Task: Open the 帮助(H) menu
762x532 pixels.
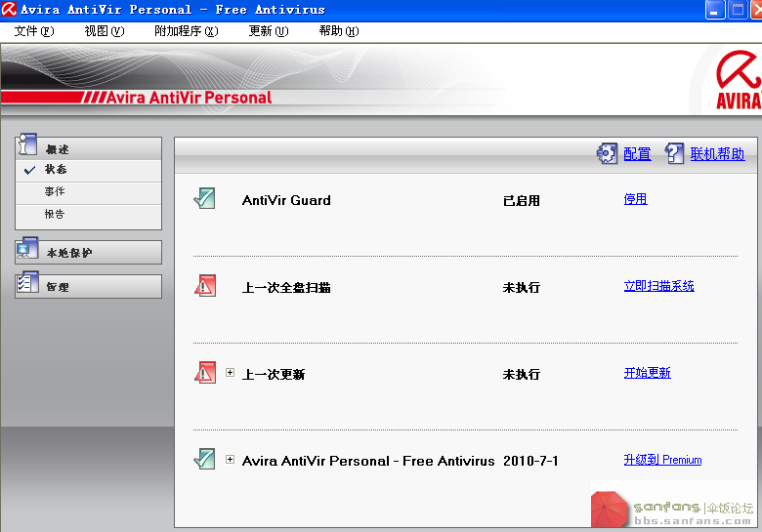Action: [x=339, y=31]
